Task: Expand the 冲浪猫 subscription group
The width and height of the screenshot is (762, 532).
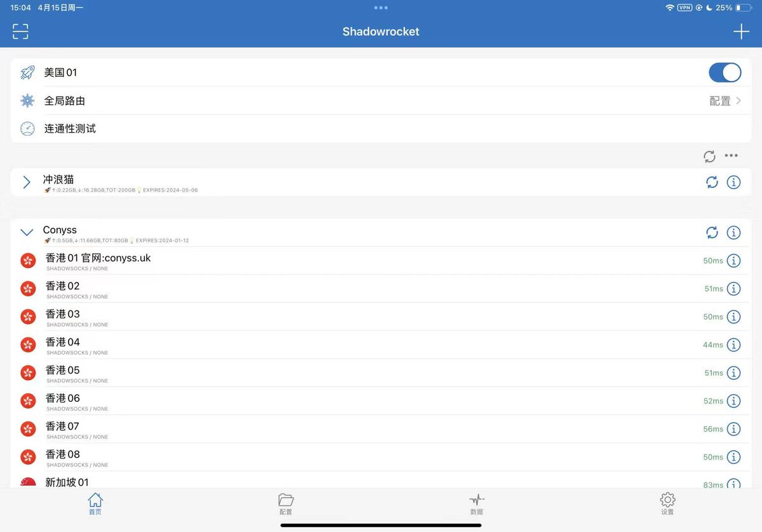Action: point(27,182)
